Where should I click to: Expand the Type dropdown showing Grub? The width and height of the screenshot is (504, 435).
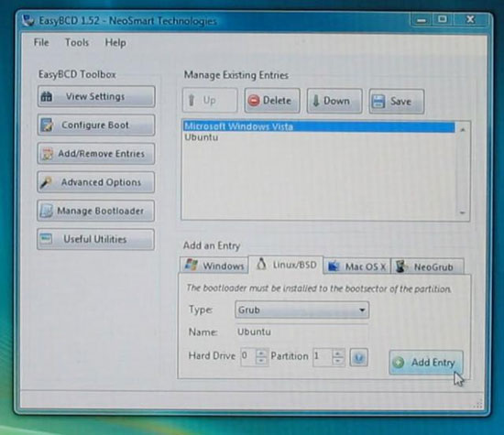[x=302, y=310]
